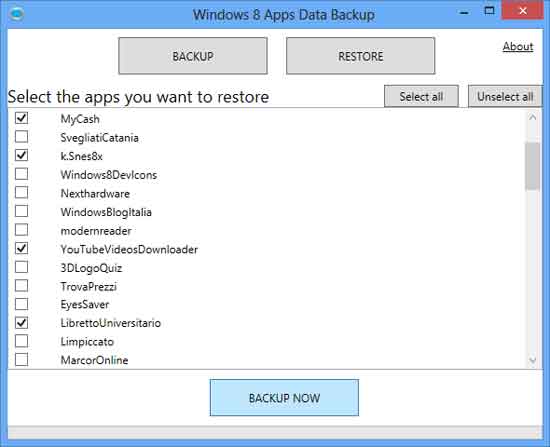Maximize the Windows 8 Apps Data Backup window
Viewport: 550px width, 447px height.
[x=489, y=11]
